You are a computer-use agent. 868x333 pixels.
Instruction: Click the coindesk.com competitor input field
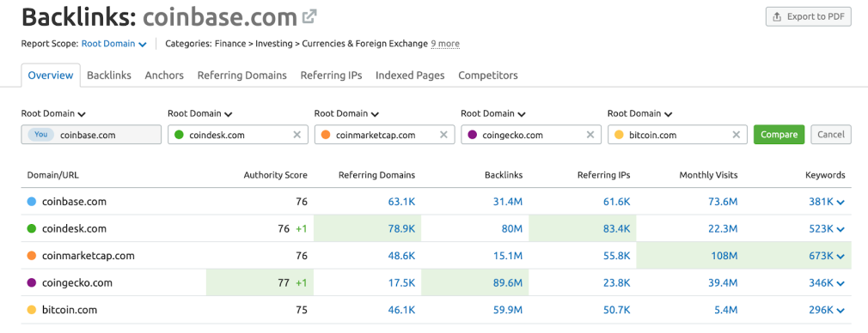238,135
